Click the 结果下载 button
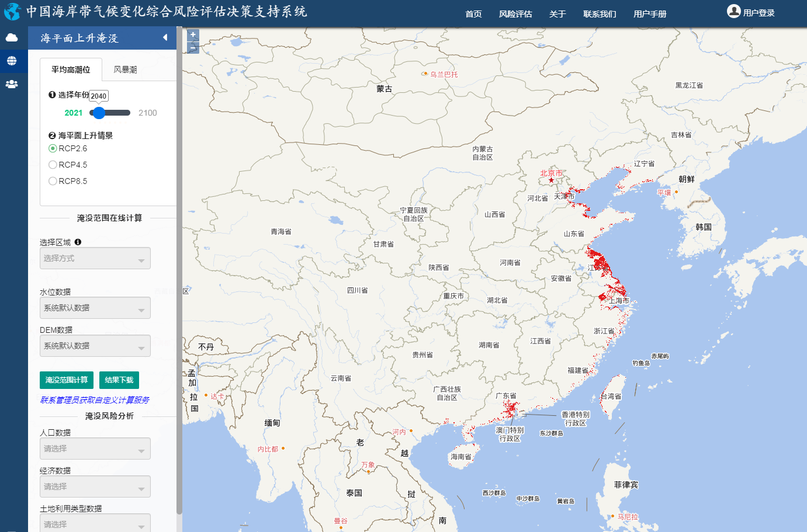The height and width of the screenshot is (532, 807). 119,380
